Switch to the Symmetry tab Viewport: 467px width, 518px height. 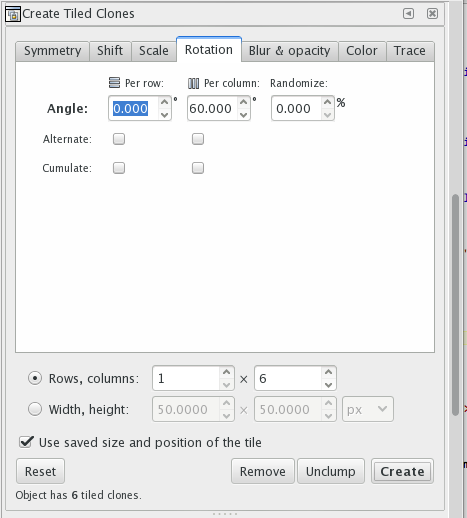click(52, 51)
